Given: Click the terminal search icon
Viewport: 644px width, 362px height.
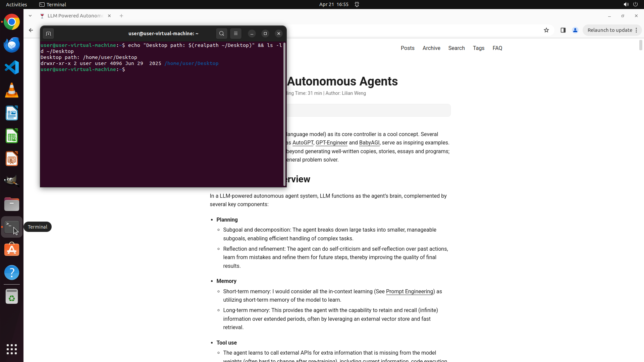Looking at the screenshot, I should click(221, 34).
